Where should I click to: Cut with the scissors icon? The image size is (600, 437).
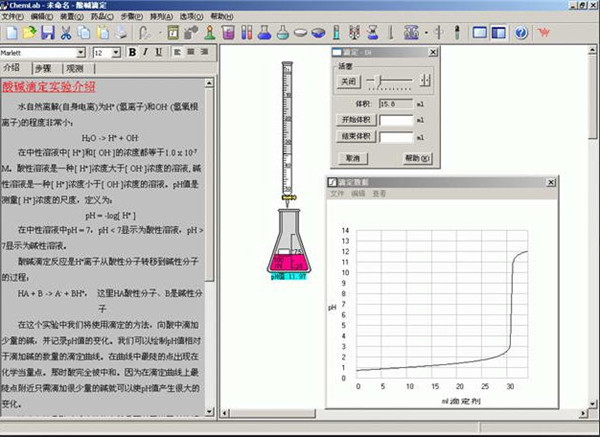[66, 33]
